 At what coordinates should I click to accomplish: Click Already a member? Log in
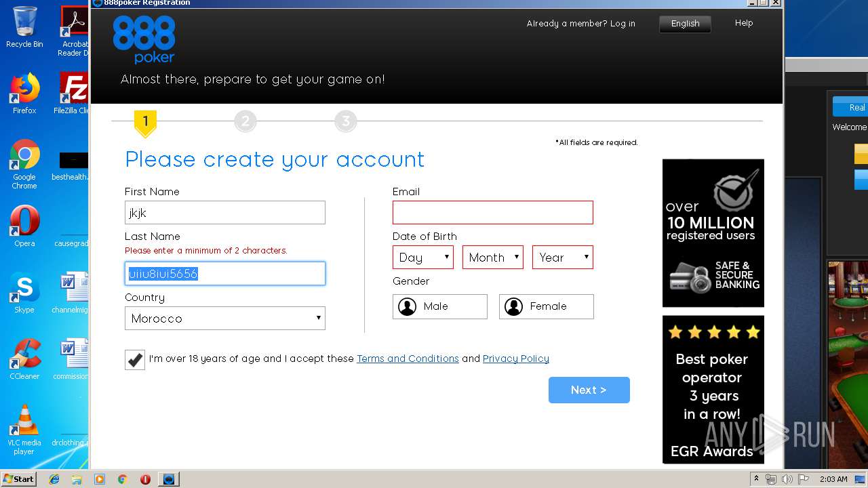pos(580,24)
